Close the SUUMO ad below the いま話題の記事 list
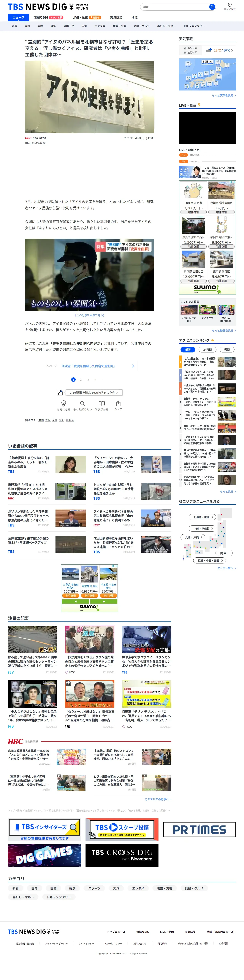Screen dimensions: 244x980 click(x=116, y=566)
